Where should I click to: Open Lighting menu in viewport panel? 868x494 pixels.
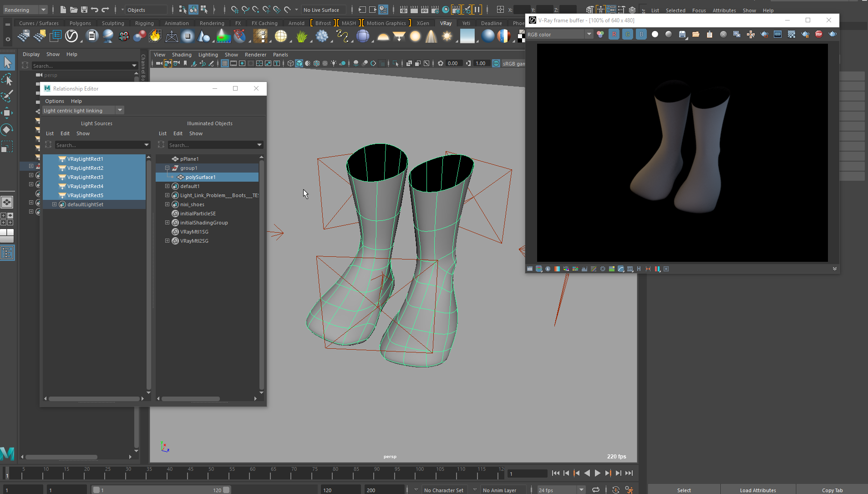pos(208,55)
